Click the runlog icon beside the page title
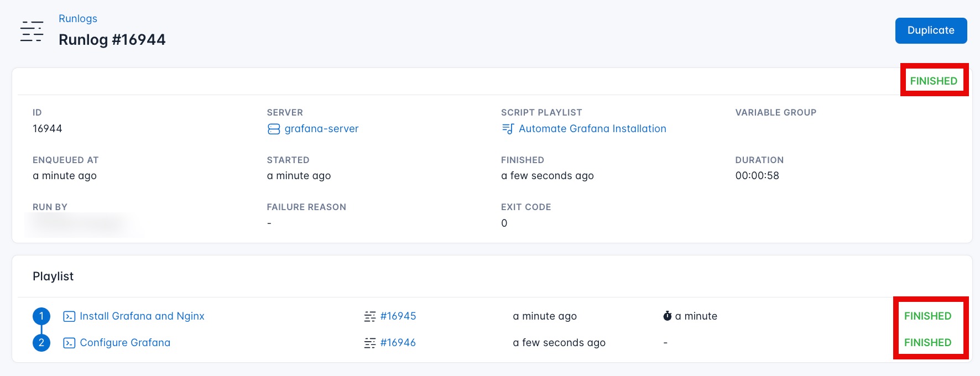This screenshot has height=376, width=980. 32,32
